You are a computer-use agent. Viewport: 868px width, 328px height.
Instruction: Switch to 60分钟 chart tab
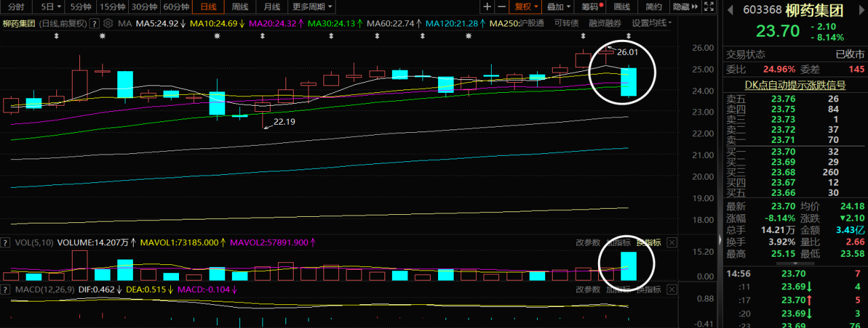[x=176, y=7]
